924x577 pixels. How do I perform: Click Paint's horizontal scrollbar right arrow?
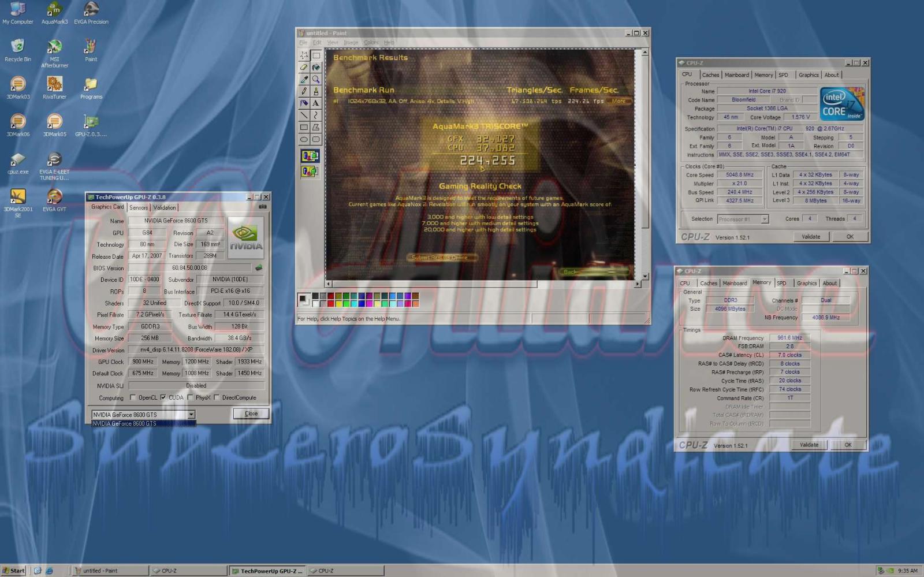pos(638,284)
